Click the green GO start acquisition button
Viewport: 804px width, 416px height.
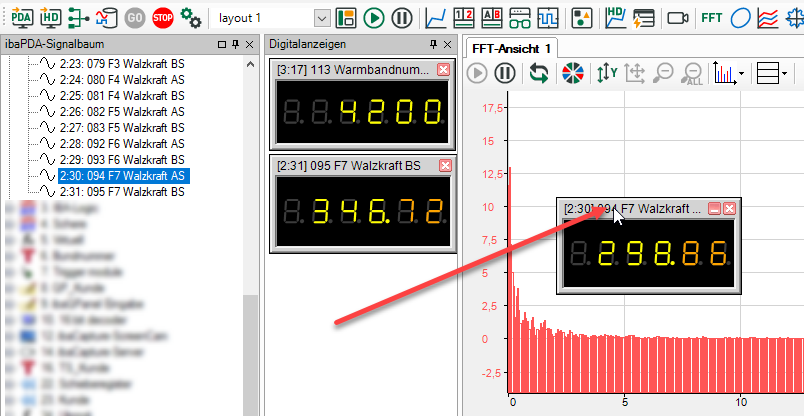(x=135, y=17)
